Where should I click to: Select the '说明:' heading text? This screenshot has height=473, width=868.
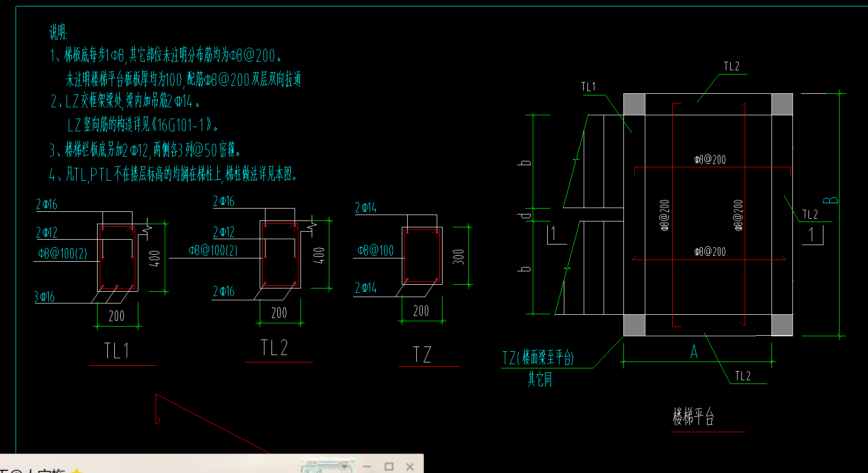pos(58,32)
